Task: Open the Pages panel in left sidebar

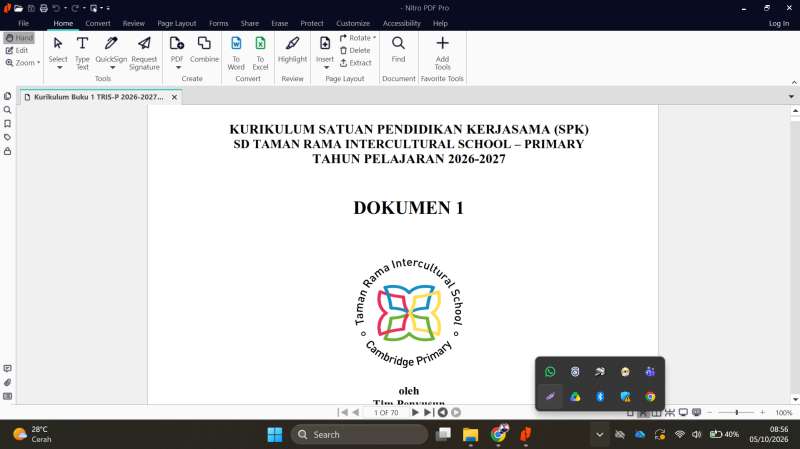Action: (7, 96)
